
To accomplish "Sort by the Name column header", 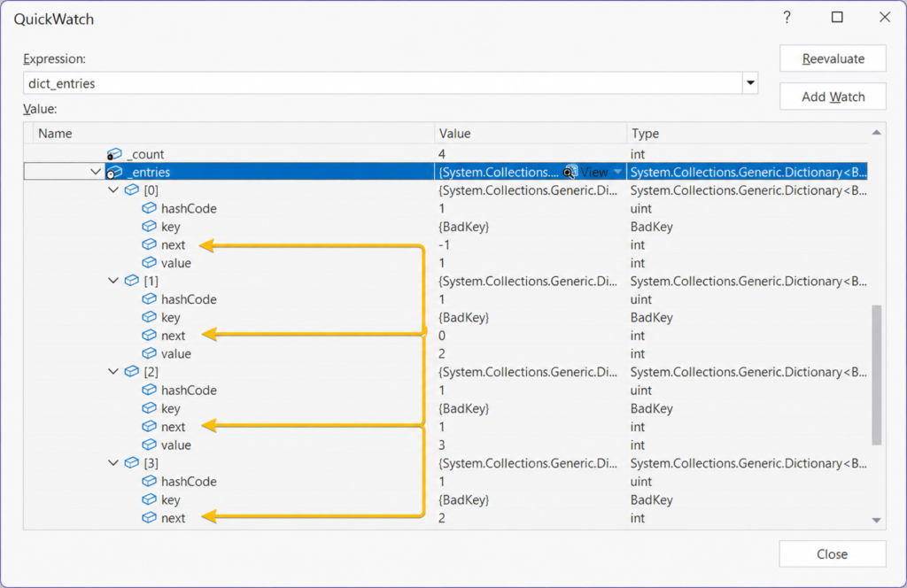I will tap(234, 133).
